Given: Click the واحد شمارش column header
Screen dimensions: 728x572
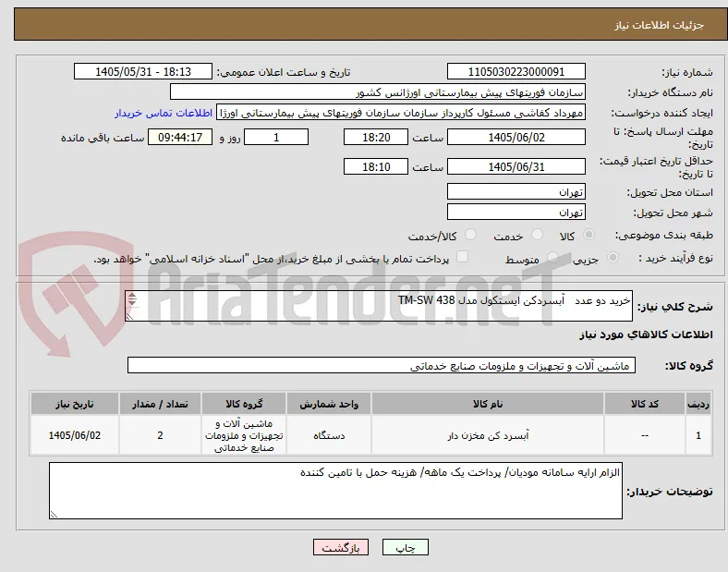Looking at the screenshot, I should pos(329,404).
